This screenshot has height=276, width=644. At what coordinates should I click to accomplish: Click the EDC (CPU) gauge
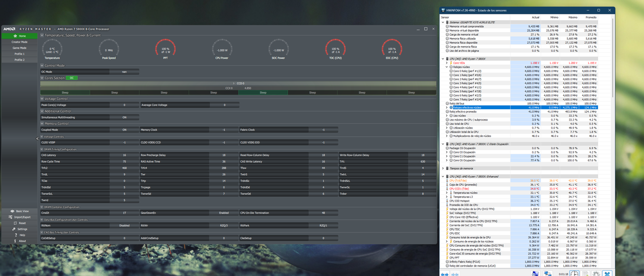pyautogui.click(x=392, y=48)
